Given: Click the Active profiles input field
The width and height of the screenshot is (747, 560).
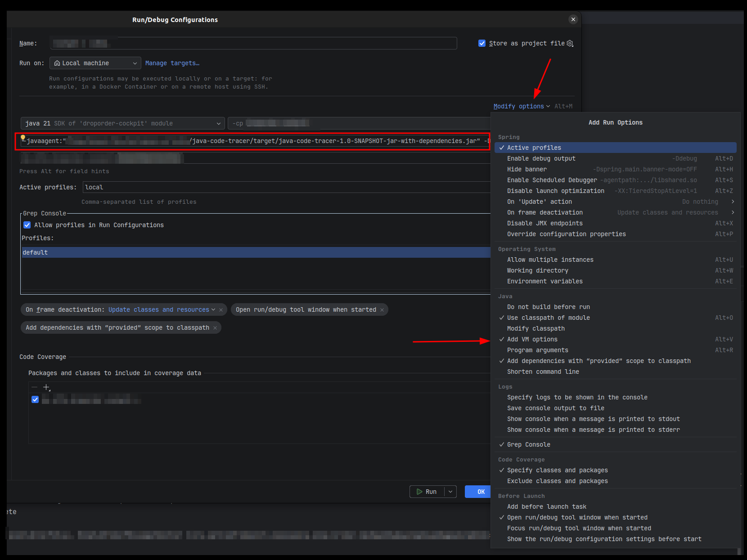Looking at the screenshot, I should tap(286, 187).
